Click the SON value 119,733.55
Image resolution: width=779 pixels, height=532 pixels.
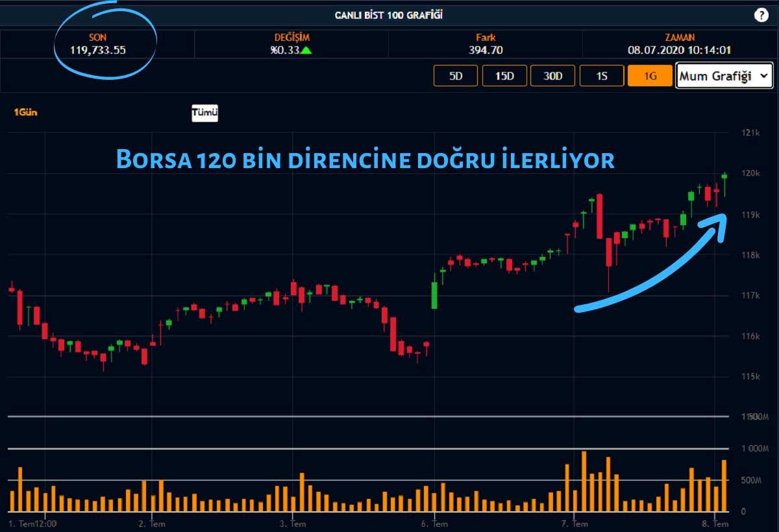click(x=98, y=50)
